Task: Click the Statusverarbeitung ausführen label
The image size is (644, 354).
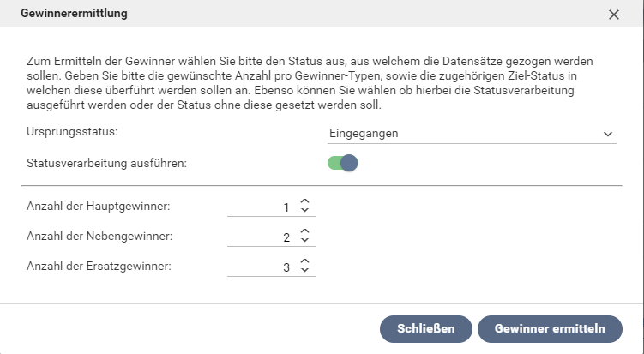Action: (106, 162)
